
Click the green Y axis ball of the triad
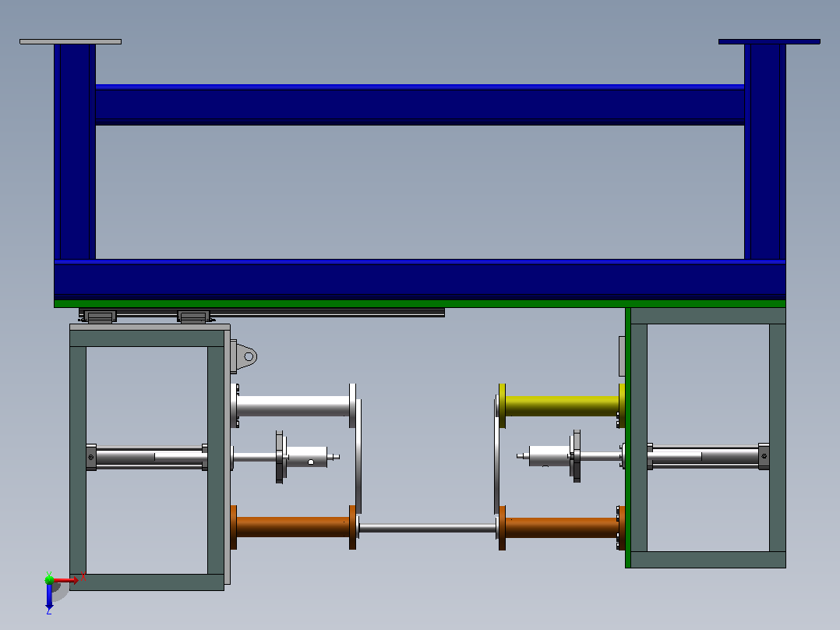pyautogui.click(x=49, y=579)
